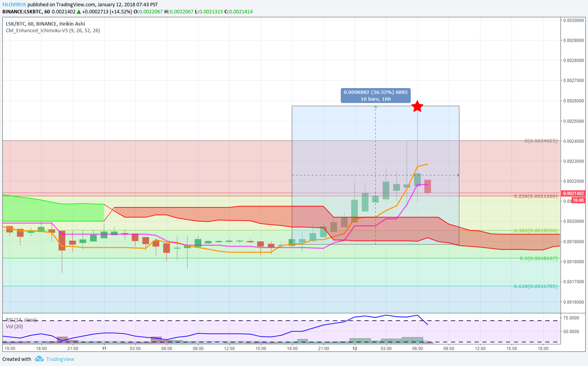The width and height of the screenshot is (588, 366).
Task: Click the TradingView cloud logo icon
Action: [39, 359]
